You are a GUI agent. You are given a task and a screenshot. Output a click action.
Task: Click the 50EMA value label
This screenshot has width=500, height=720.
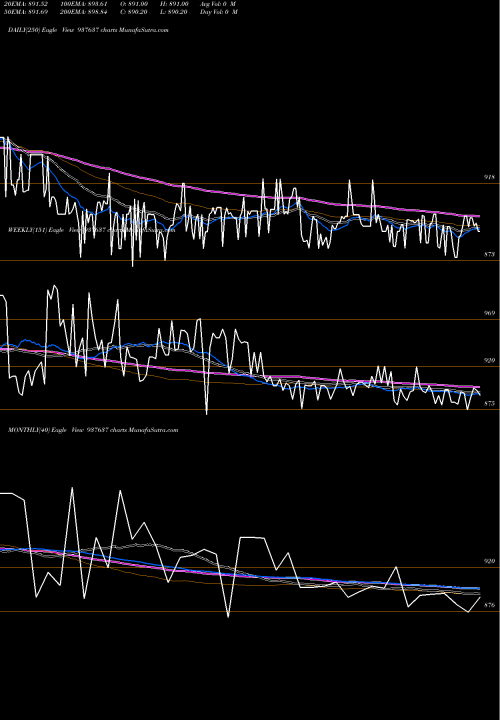coord(26,12)
